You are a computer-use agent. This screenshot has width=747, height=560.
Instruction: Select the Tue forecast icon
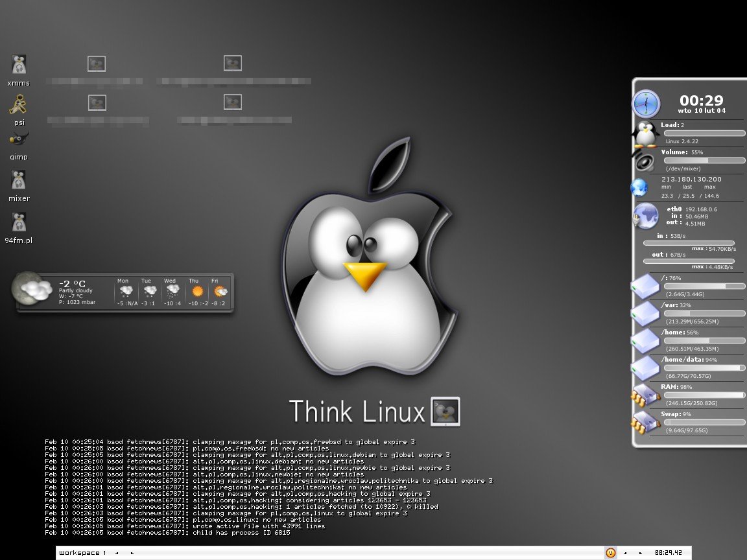click(x=150, y=290)
